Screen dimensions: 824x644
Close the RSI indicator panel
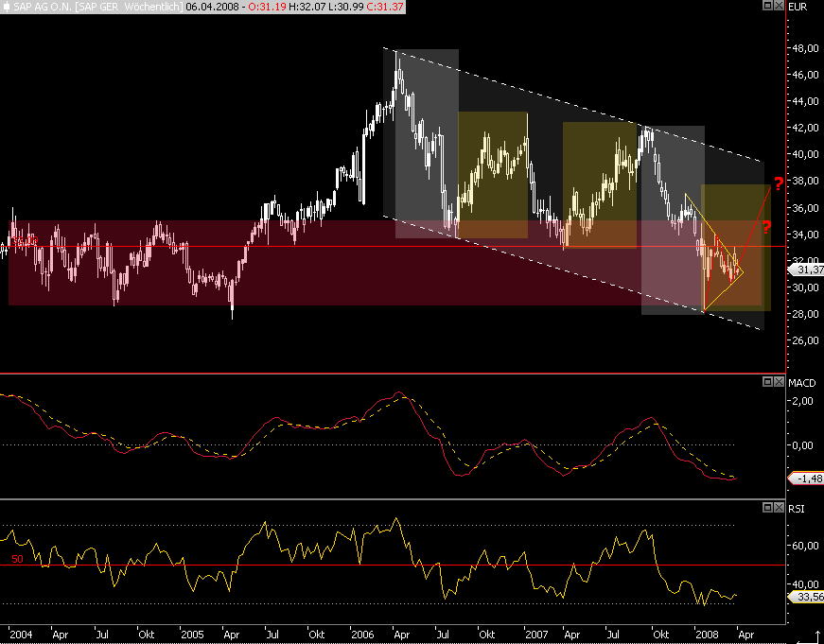tap(779, 508)
